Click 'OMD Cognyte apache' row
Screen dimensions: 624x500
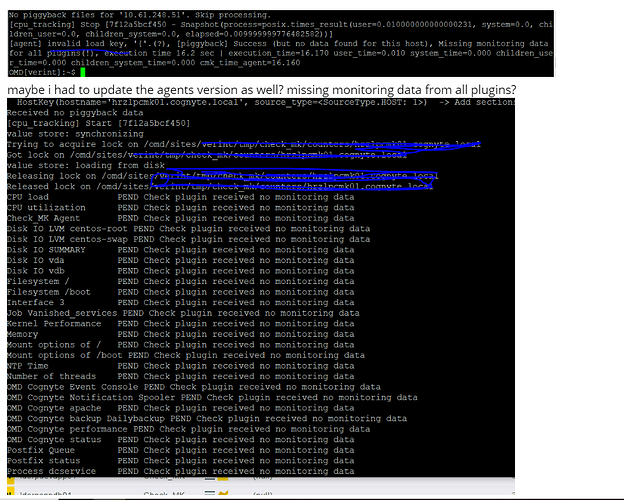click(x=181, y=408)
